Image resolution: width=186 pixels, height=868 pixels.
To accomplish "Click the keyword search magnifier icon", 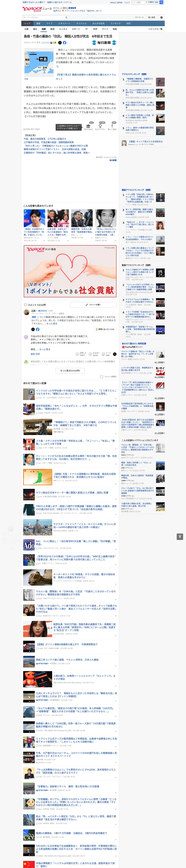I will click(x=66, y=18).
